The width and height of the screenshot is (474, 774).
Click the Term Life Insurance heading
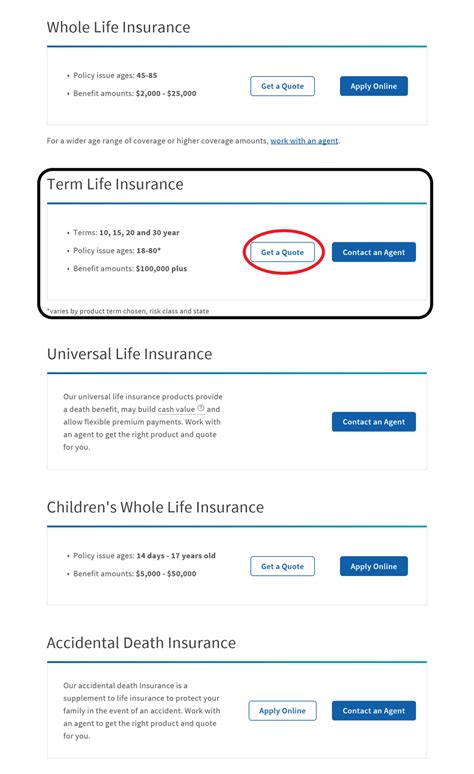pyautogui.click(x=115, y=184)
